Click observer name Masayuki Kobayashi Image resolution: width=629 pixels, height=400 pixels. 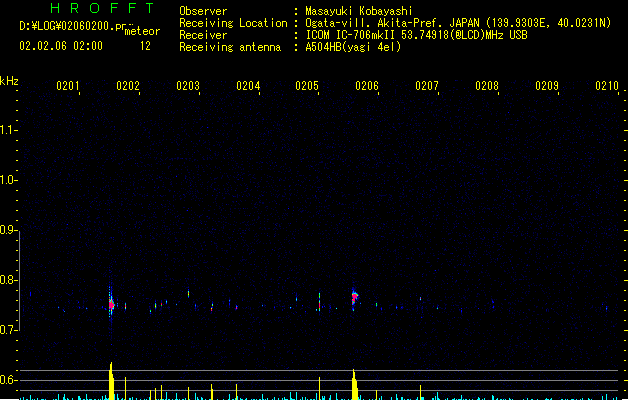pos(359,11)
